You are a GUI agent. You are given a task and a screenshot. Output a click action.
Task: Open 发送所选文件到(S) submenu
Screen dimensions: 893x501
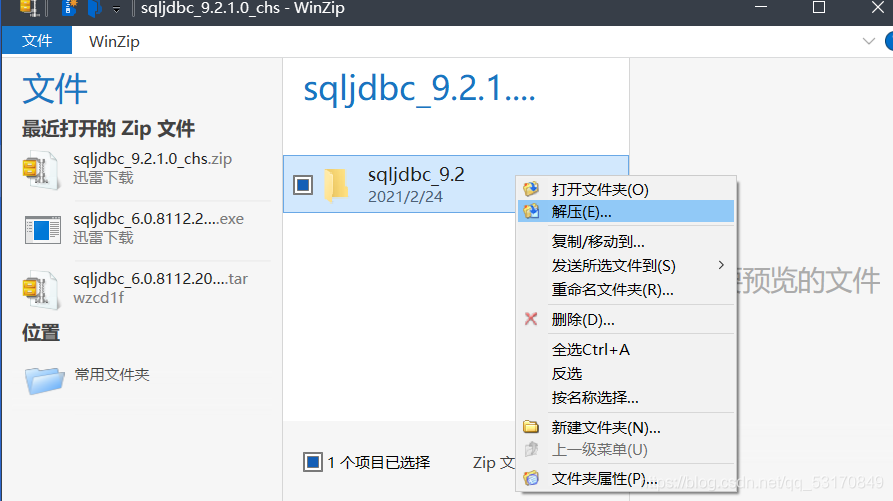(x=626, y=265)
